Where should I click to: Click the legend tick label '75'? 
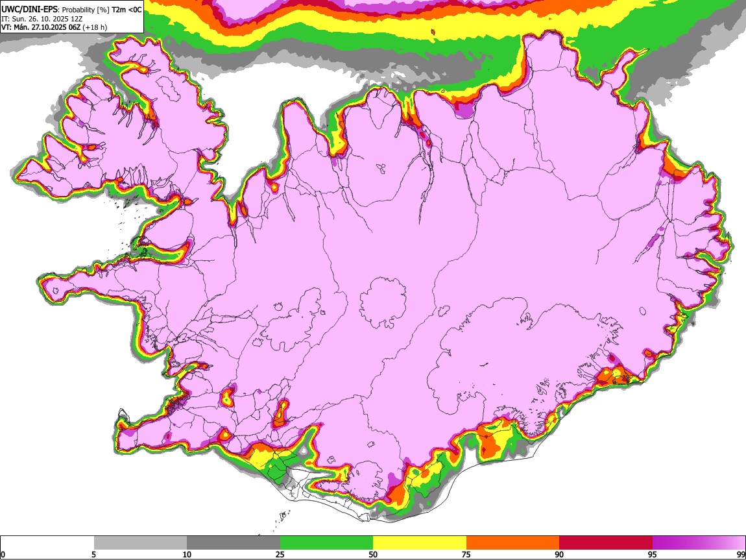pos(466,555)
